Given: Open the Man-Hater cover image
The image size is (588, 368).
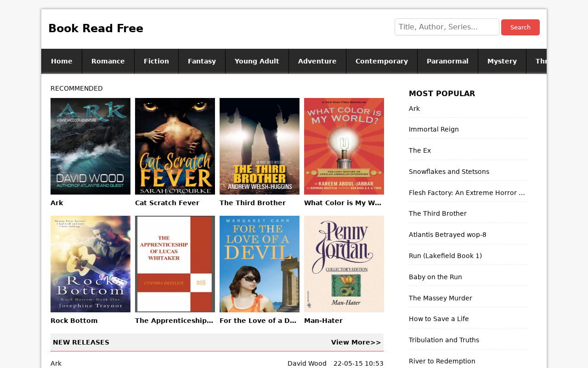Looking at the screenshot, I should coord(344,264).
